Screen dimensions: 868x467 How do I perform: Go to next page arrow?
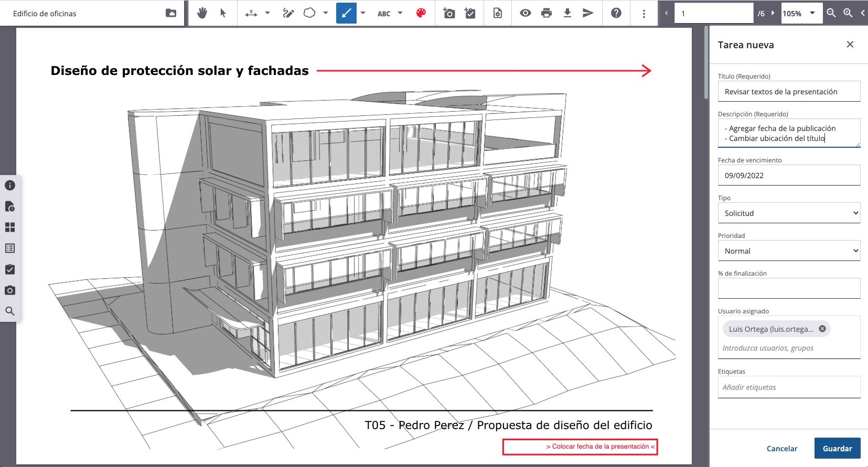pyautogui.click(x=773, y=13)
